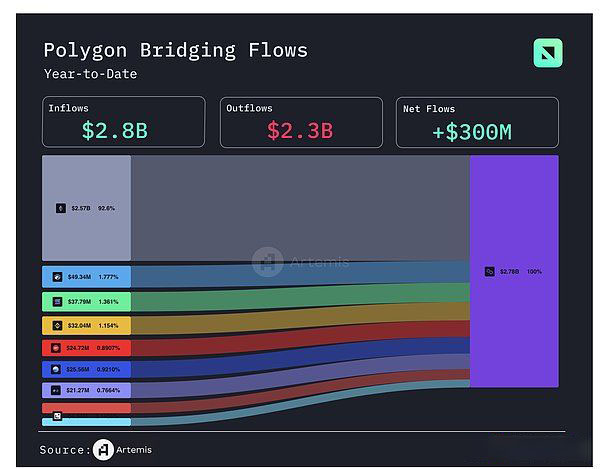Select the Net Flows +$300M card
The height and width of the screenshot is (469, 600).
coord(477,122)
